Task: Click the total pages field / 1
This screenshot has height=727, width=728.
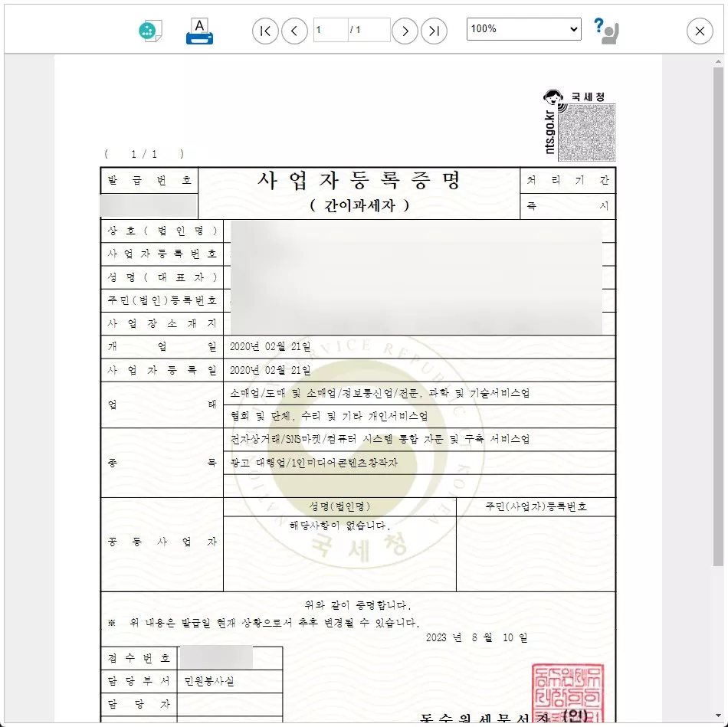Action: [369, 30]
